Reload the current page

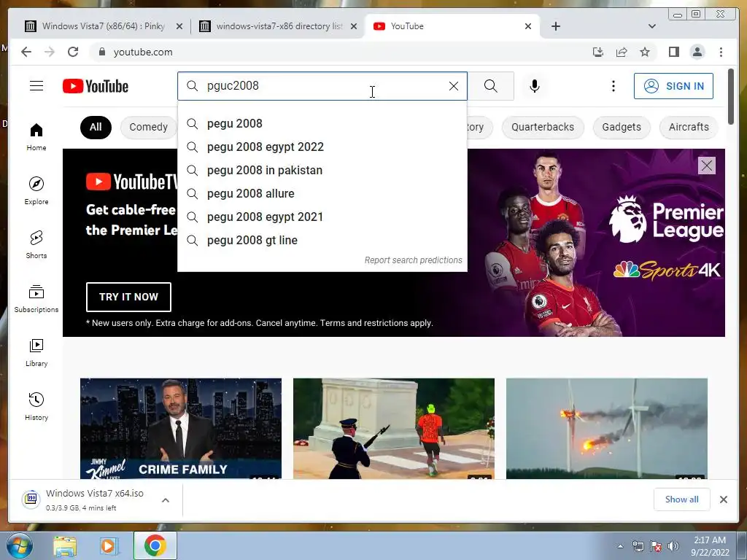click(x=73, y=52)
